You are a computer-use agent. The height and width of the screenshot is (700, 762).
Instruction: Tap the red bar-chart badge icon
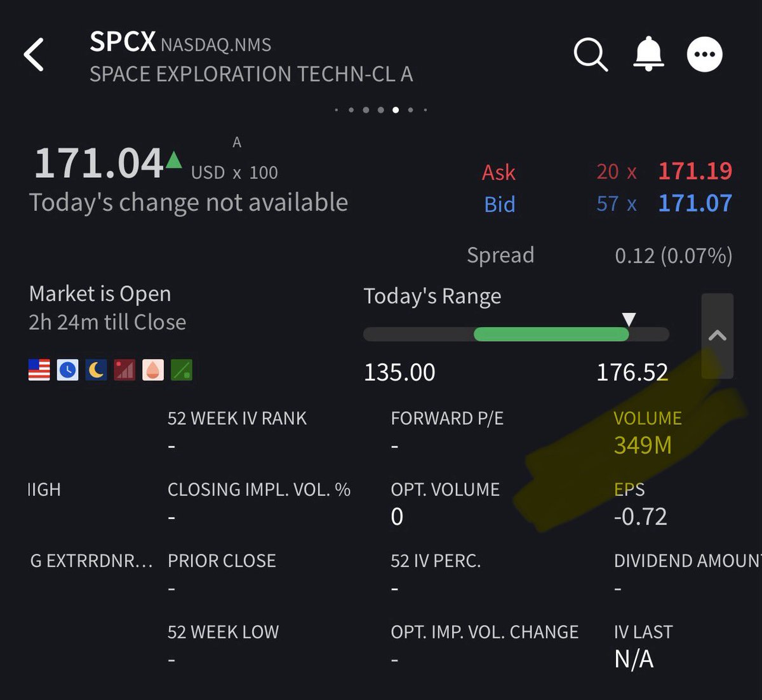124,370
